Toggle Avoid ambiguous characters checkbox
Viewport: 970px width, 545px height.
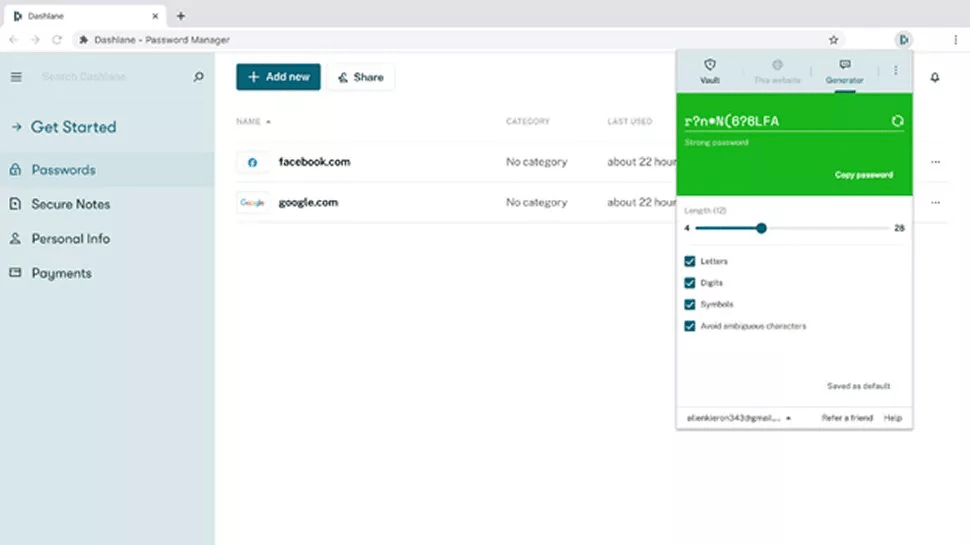tap(690, 326)
